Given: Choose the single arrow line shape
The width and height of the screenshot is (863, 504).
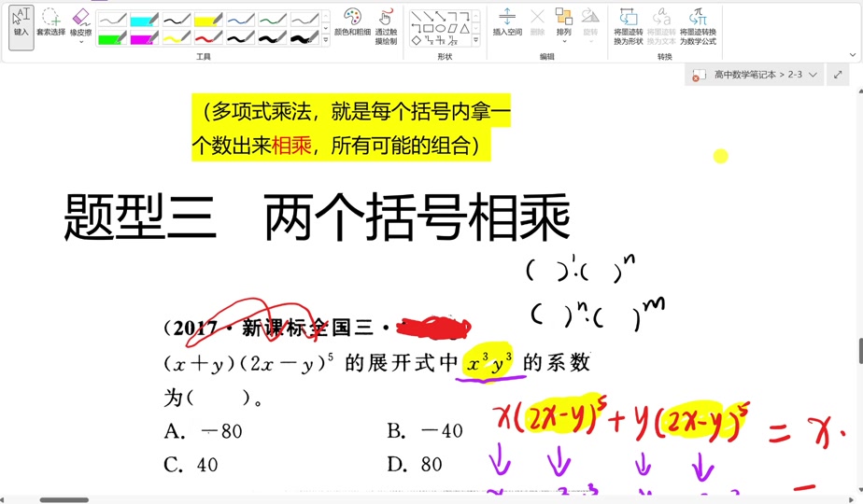Looking at the screenshot, I should 428,16.
